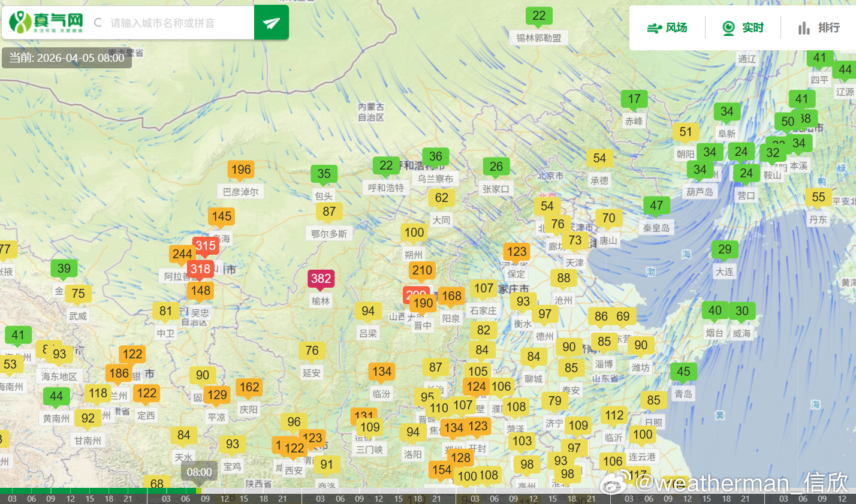The width and height of the screenshot is (856, 504).
Task: Open the 100 marker for 朔州
Action: 414,233
